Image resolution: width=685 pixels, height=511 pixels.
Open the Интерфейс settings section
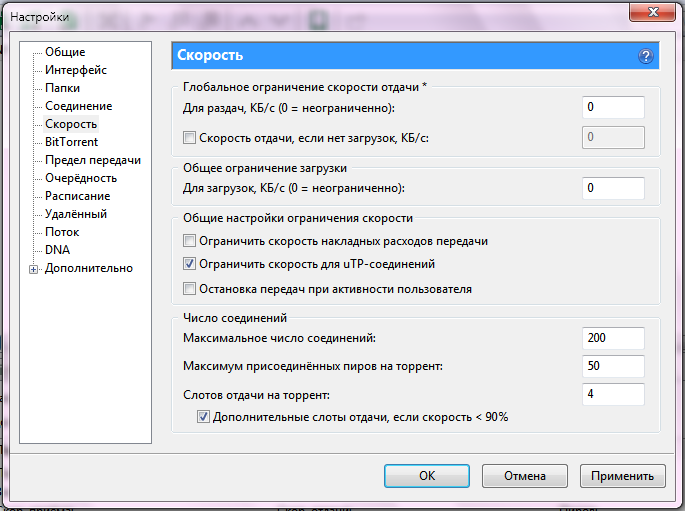(76, 70)
